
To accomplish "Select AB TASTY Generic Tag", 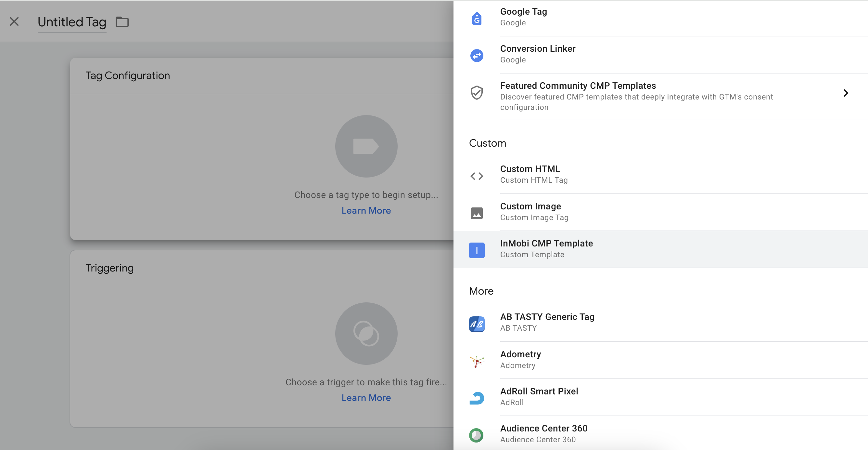I will (x=660, y=323).
